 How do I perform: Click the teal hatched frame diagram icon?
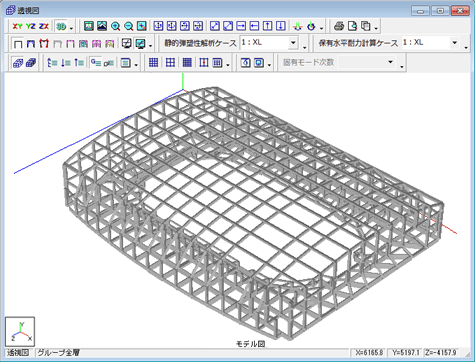(x=83, y=44)
